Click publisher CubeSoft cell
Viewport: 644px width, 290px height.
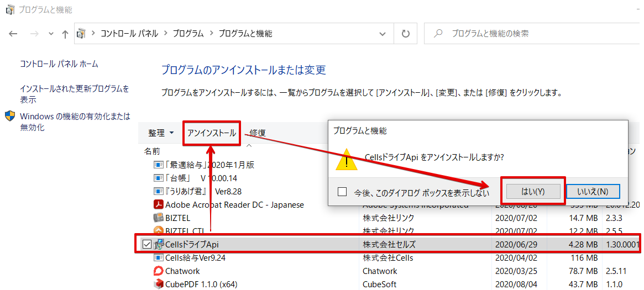pos(380,284)
